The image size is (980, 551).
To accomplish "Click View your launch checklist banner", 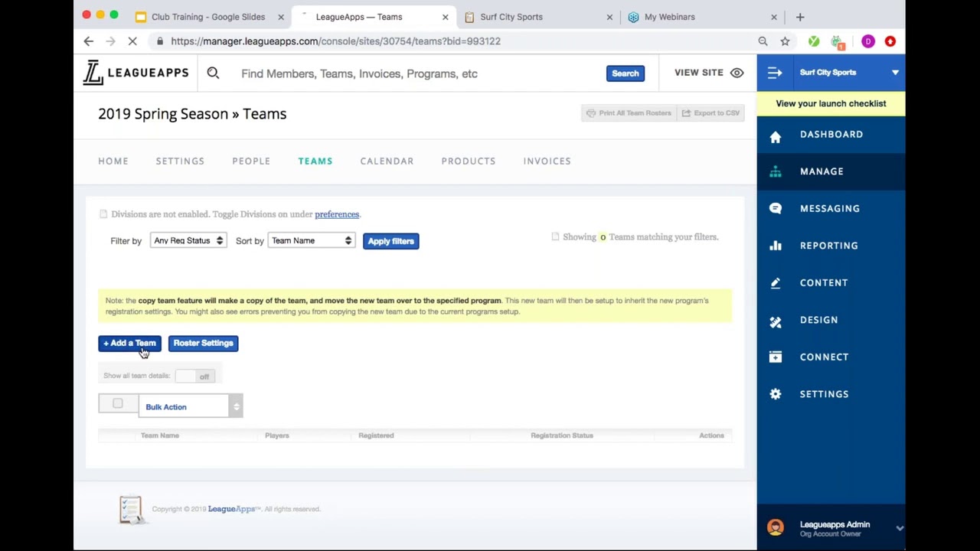I will tap(831, 103).
